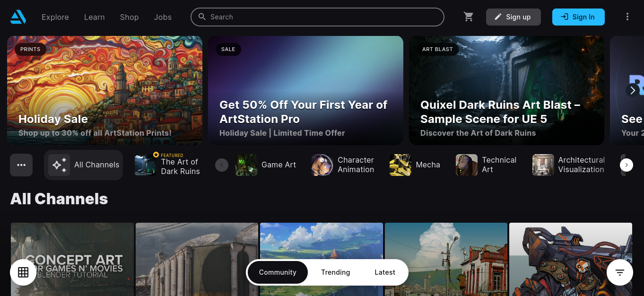Screen dimensions: 644x296
Task: Click the grid layout view button
Action: coord(23,272)
